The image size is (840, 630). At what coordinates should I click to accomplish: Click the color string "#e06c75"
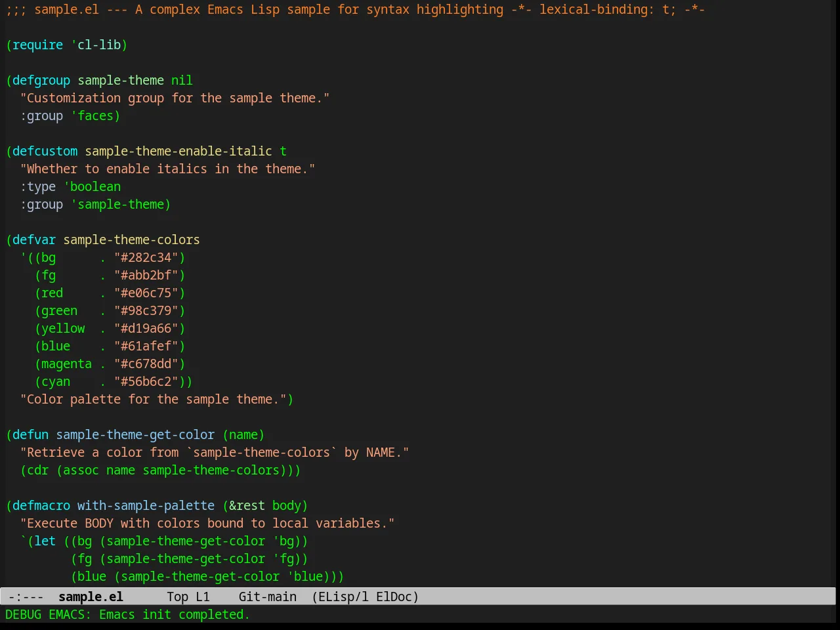pos(146,293)
